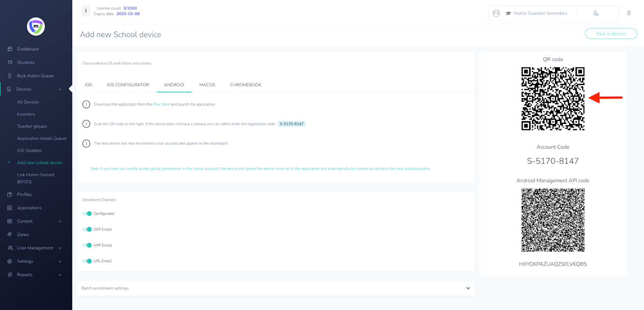Click the User Management icon
Viewport: 644px width, 310px height.
point(10,248)
